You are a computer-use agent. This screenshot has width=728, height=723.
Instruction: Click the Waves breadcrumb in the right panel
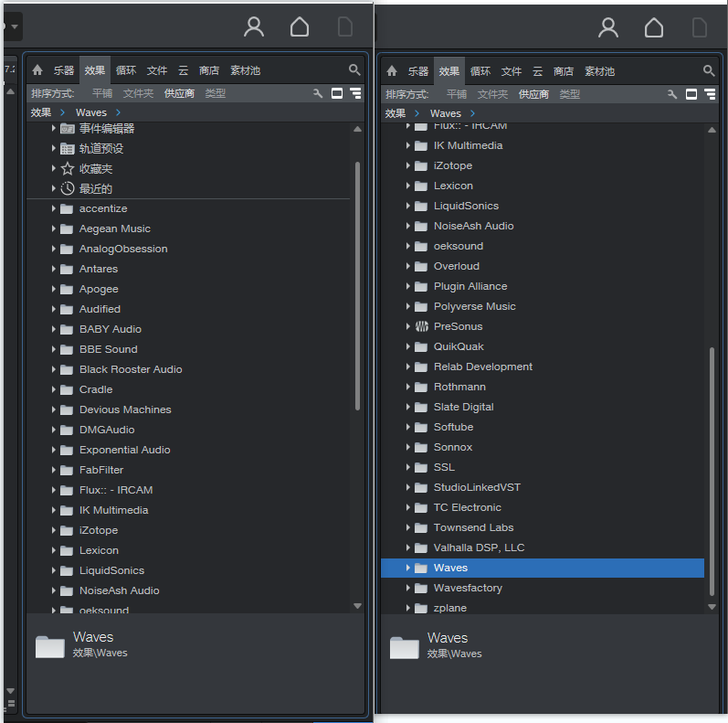tap(446, 114)
